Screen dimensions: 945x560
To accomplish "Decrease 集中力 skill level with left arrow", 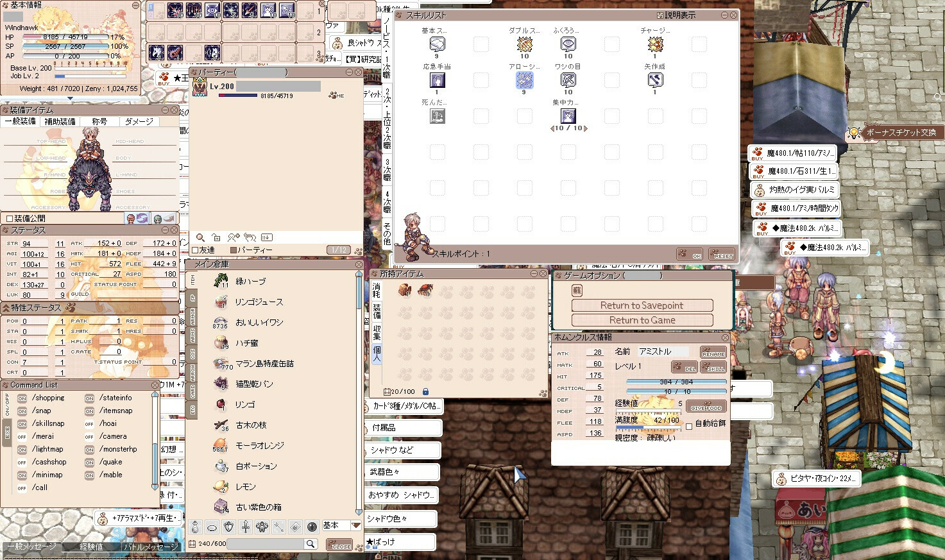I will [552, 128].
